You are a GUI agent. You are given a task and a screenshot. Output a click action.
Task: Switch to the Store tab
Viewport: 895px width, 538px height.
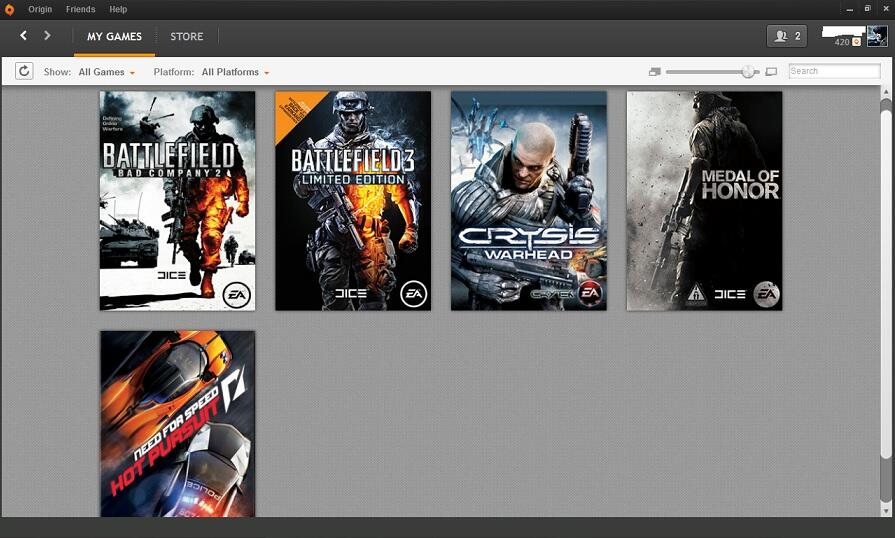pos(187,37)
